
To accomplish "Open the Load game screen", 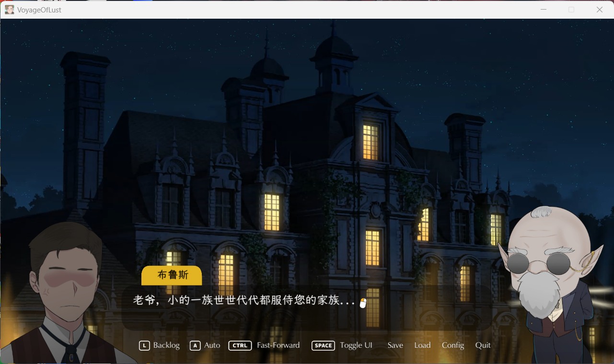I will (422, 345).
